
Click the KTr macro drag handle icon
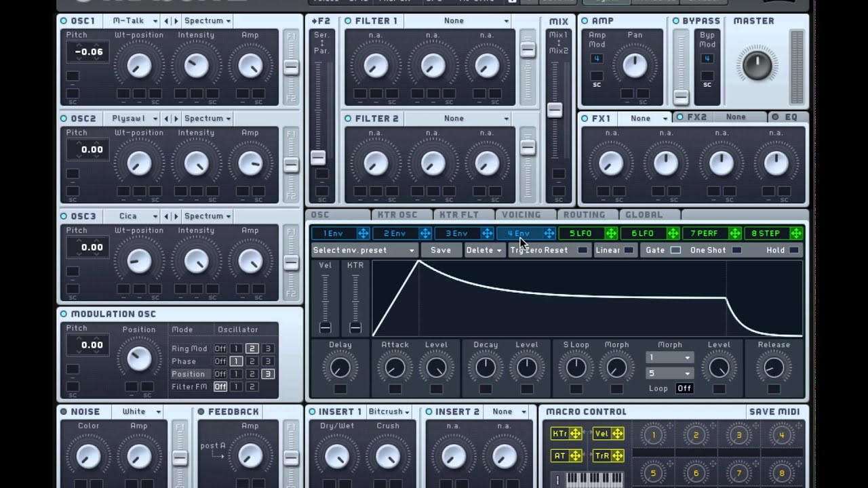[575, 434]
